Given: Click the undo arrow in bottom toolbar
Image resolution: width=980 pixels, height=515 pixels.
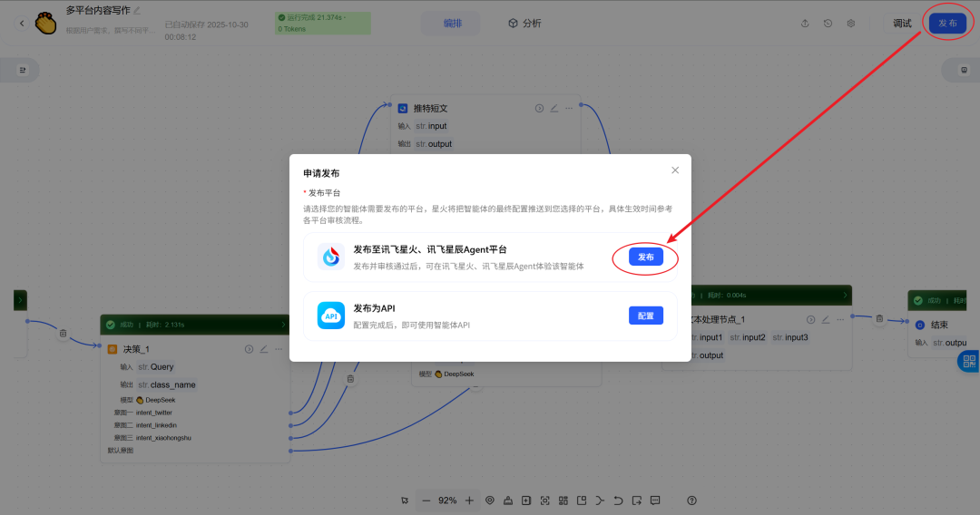Looking at the screenshot, I should pyautogui.click(x=618, y=500).
